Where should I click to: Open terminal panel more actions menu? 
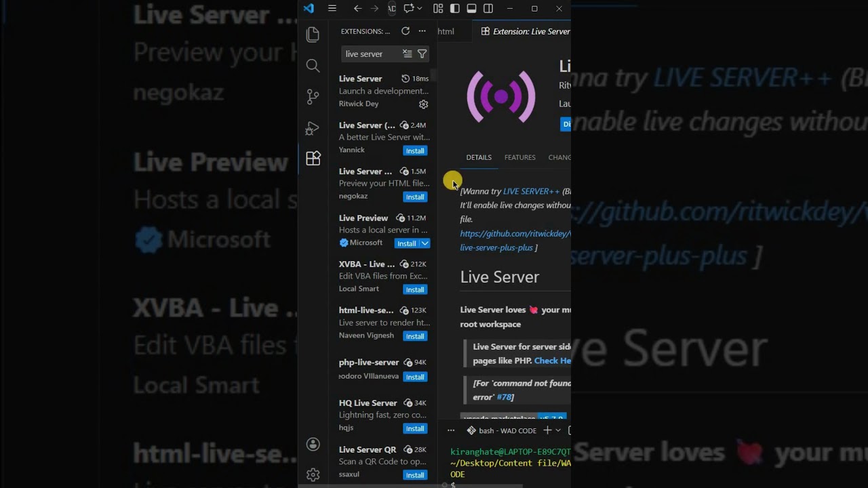coord(451,430)
